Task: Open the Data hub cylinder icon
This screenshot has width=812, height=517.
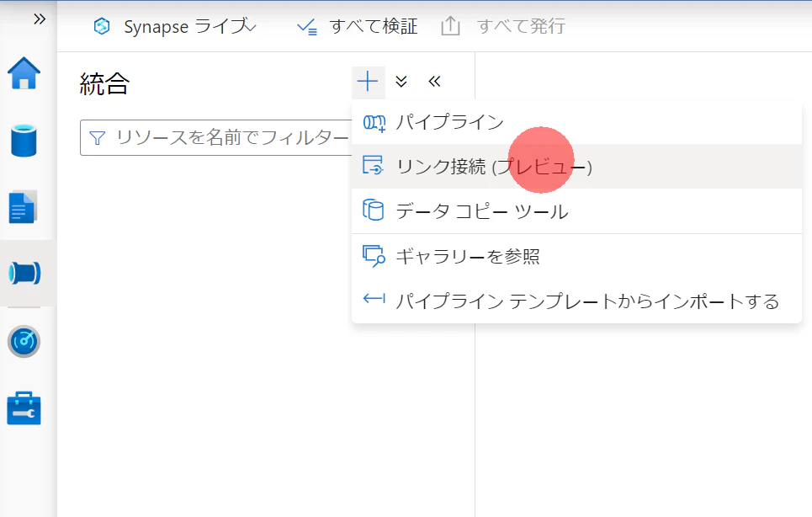Action: 24,141
